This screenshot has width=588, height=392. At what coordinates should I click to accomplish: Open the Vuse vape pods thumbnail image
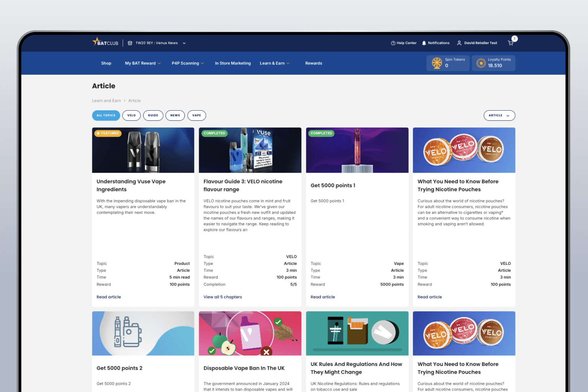point(143,150)
